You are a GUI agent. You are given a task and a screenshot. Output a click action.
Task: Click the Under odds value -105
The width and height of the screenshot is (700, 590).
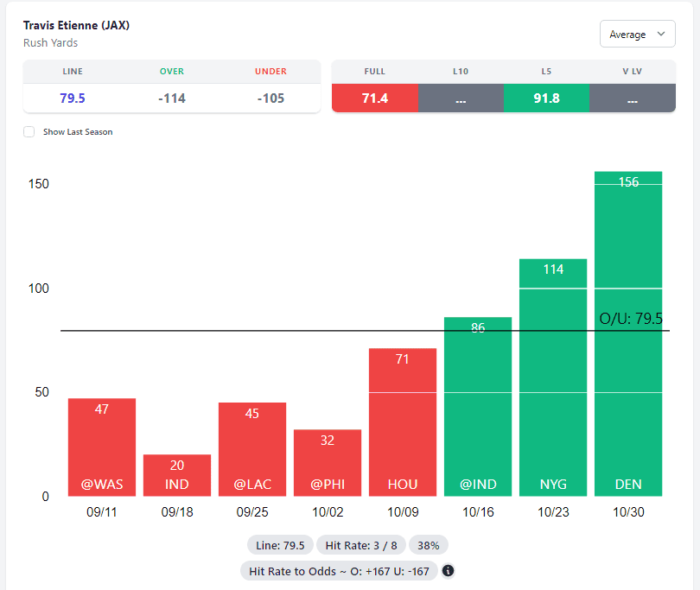270,98
